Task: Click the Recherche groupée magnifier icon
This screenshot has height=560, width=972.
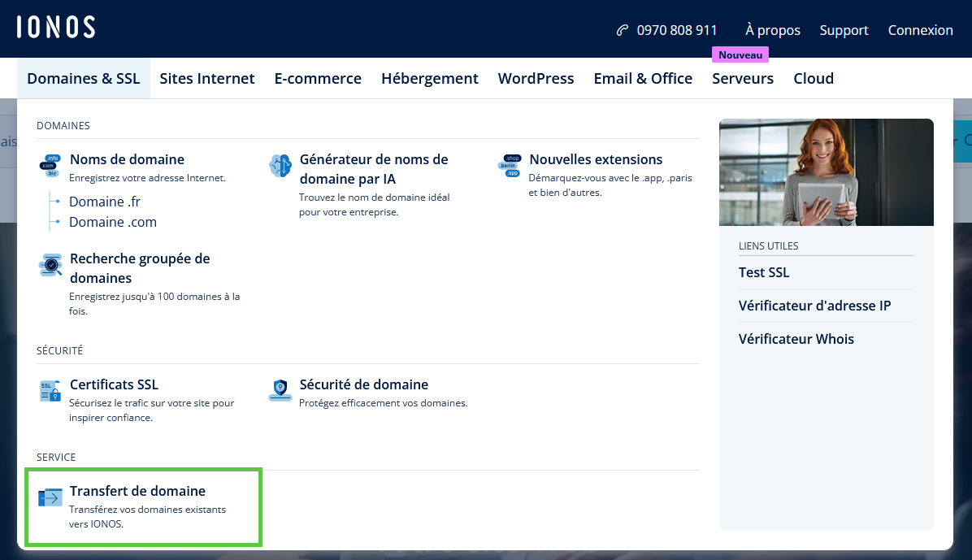Action: coord(50,265)
